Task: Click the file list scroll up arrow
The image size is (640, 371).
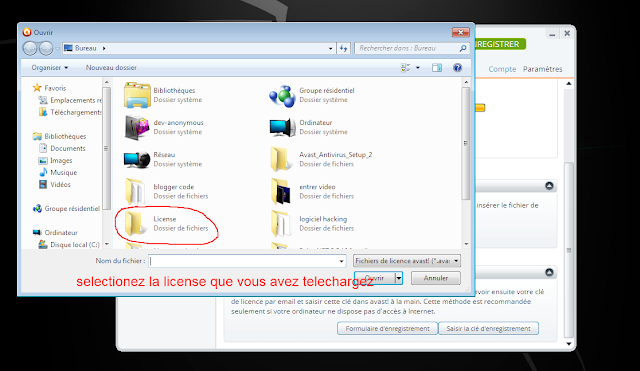Action: (466, 82)
